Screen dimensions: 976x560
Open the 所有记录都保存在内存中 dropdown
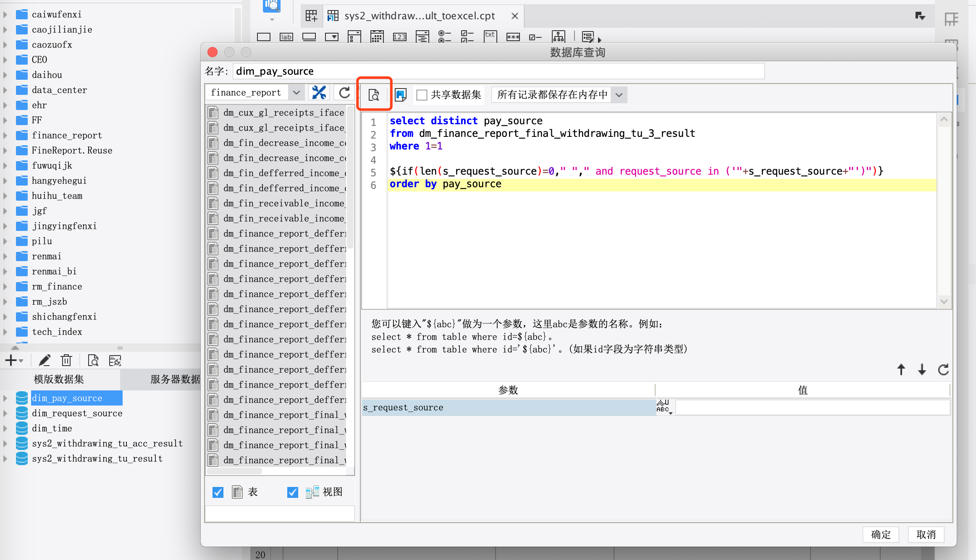pyautogui.click(x=619, y=95)
